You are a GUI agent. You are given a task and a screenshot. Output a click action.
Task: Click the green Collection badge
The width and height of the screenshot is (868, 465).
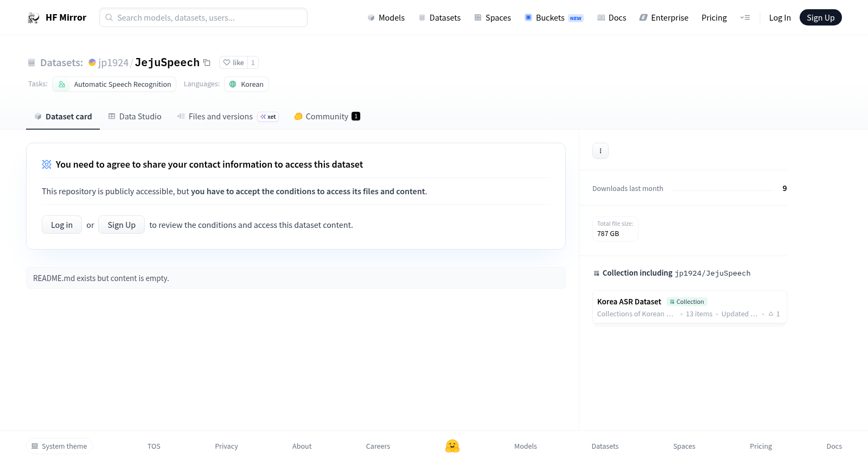687,302
